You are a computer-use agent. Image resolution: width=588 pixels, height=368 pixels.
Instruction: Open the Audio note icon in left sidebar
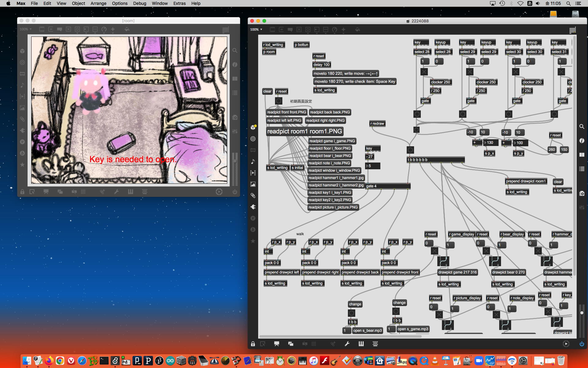pyautogui.click(x=253, y=162)
